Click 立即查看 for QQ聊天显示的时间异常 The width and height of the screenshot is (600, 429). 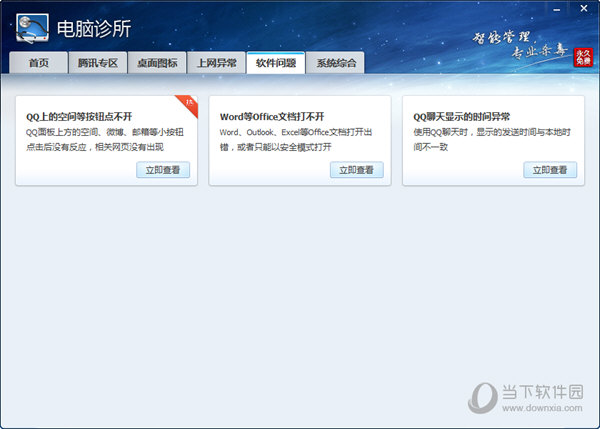(x=550, y=170)
